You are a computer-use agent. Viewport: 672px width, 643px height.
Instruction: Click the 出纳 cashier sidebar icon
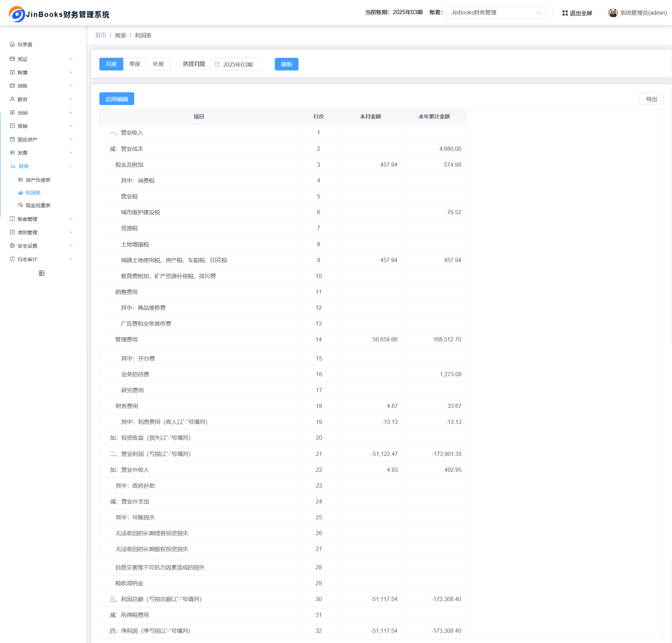(12, 112)
